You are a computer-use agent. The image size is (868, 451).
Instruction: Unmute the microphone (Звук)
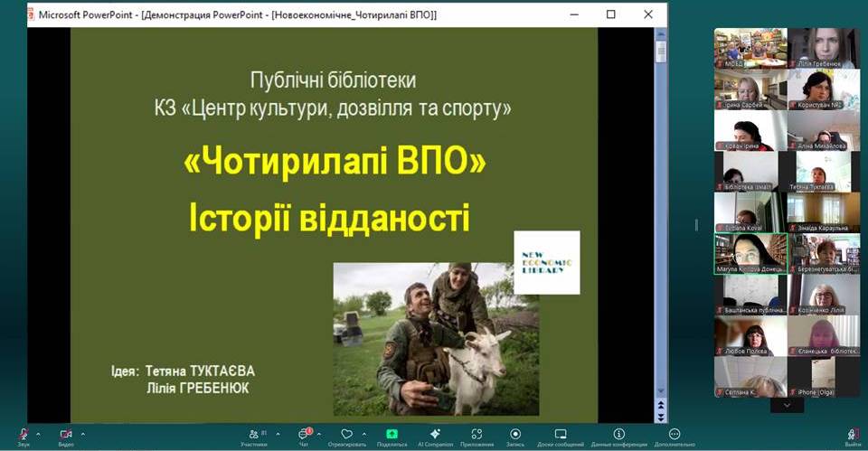click(x=24, y=435)
